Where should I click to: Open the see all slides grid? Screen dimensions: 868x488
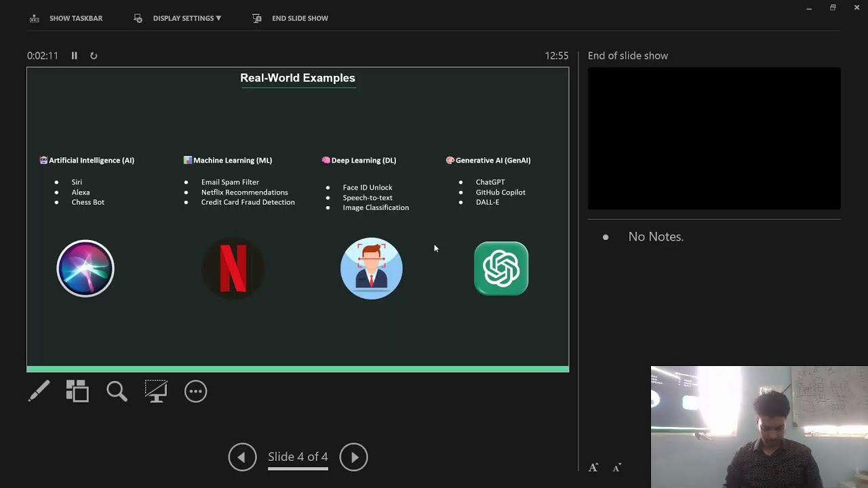pyautogui.click(x=77, y=391)
